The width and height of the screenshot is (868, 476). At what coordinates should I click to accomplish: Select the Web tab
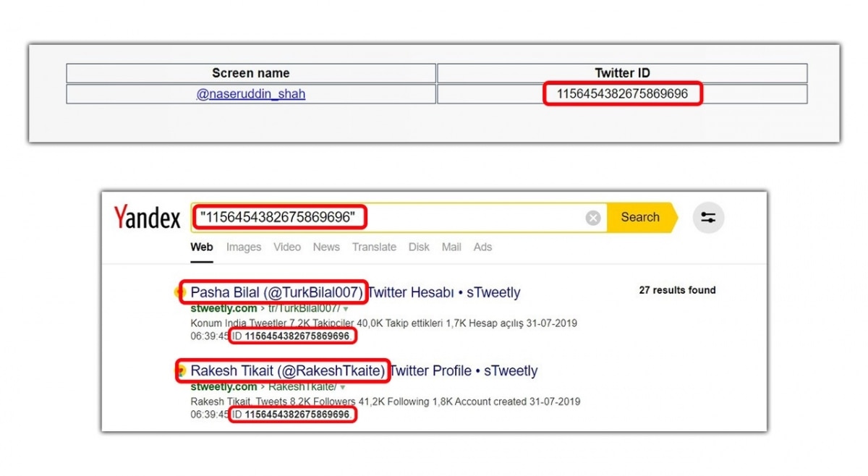202,247
